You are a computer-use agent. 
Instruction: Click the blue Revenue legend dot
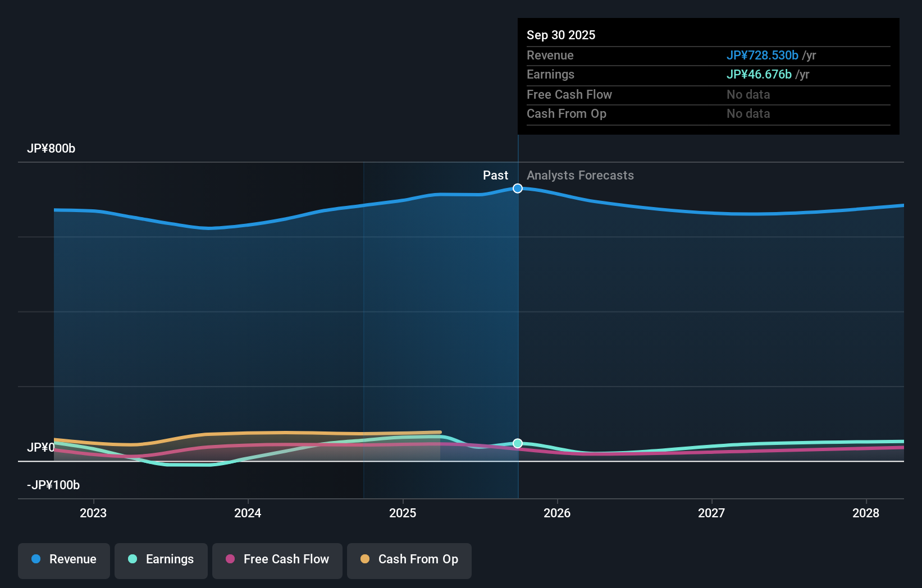click(35, 559)
